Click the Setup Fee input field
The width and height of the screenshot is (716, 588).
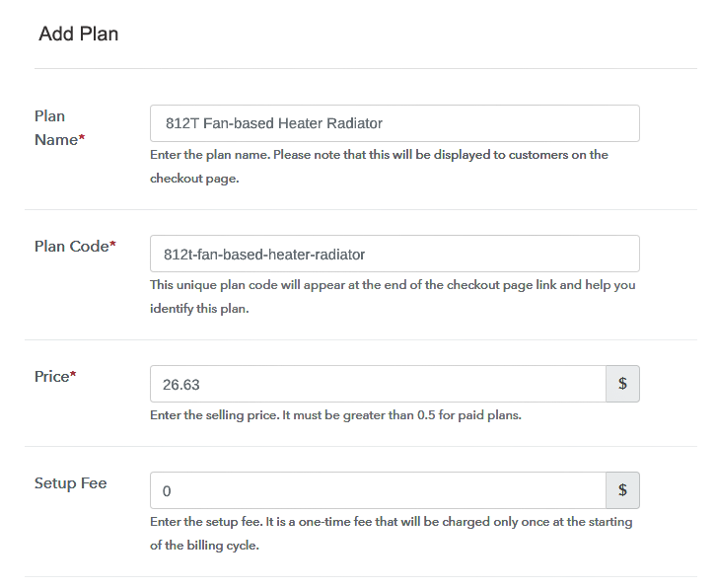coord(378,490)
